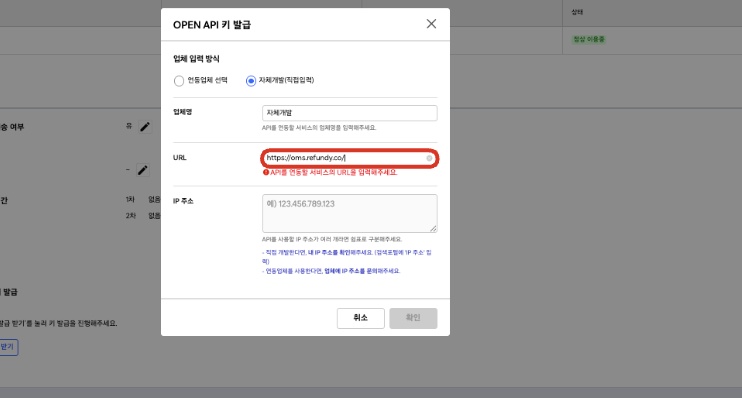Click the IP 주소 textarea resize handle
742x398 pixels.
click(433, 229)
